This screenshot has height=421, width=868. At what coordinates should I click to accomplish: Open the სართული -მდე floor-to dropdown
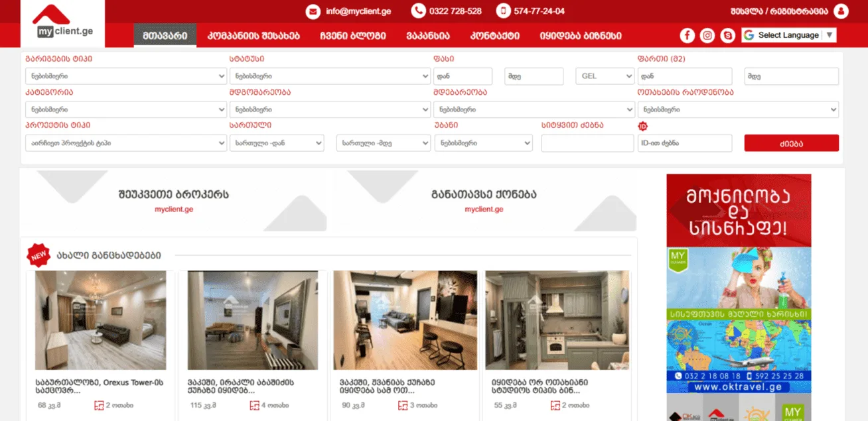(384, 143)
